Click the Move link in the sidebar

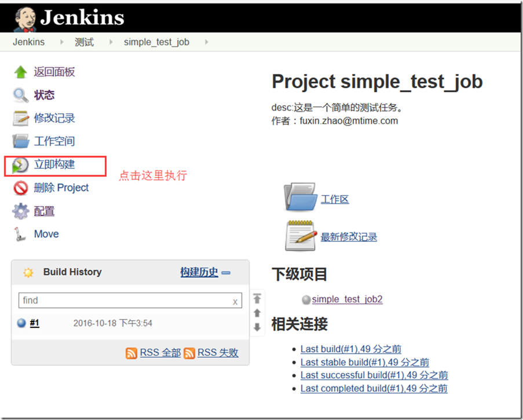click(46, 234)
